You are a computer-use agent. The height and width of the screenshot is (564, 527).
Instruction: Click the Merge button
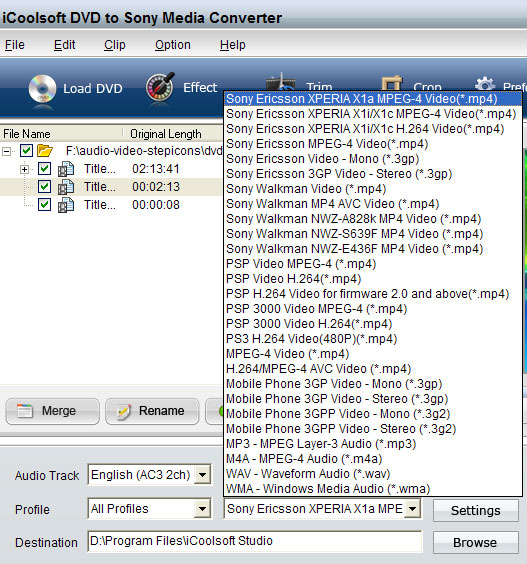(53, 411)
